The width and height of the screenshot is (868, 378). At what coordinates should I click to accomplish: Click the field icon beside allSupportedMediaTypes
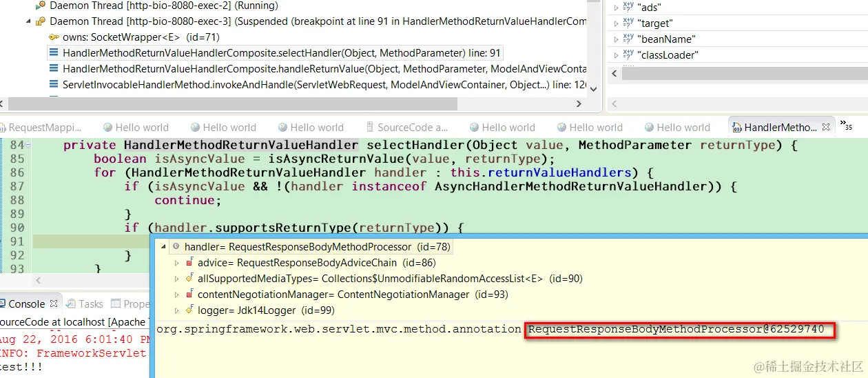(x=189, y=279)
